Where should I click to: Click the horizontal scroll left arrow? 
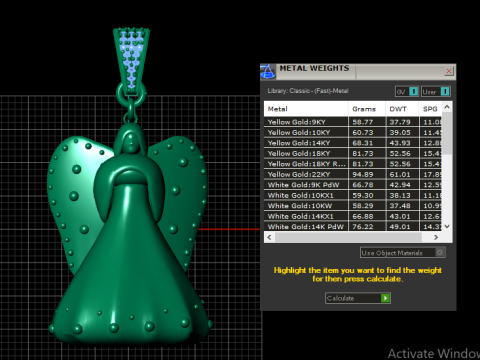pos(269,237)
